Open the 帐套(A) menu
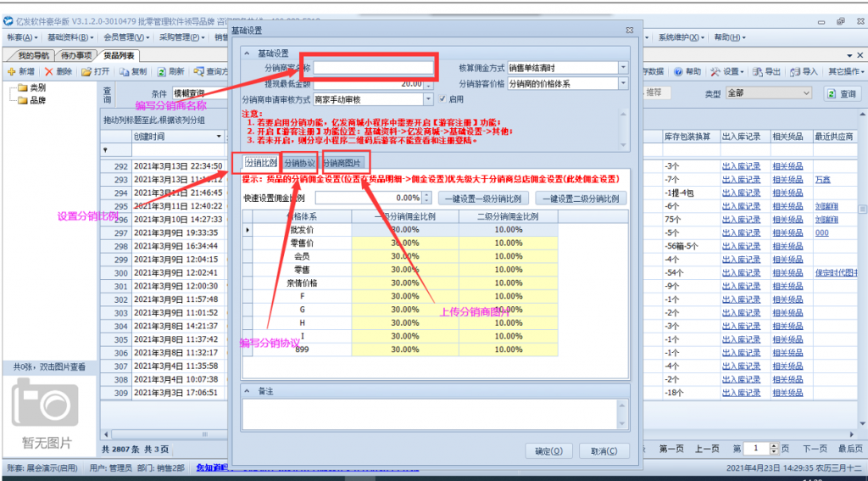868x481 pixels. (22, 37)
